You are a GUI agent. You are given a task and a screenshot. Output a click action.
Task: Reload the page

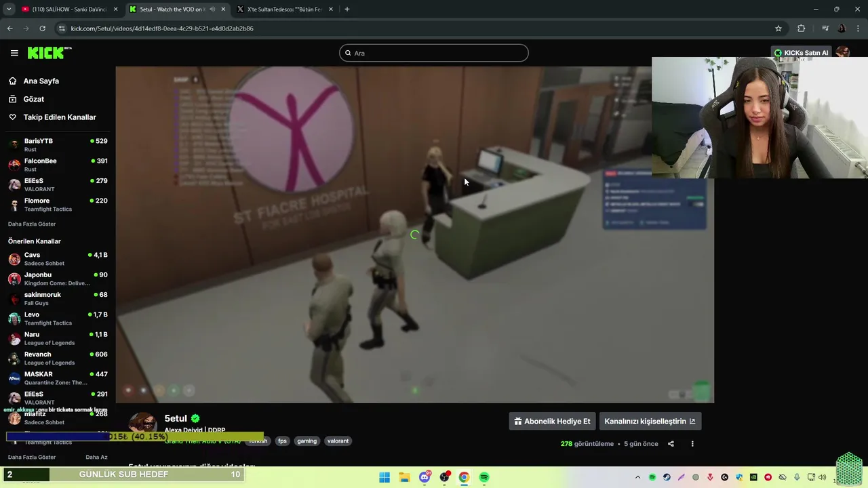42,28
